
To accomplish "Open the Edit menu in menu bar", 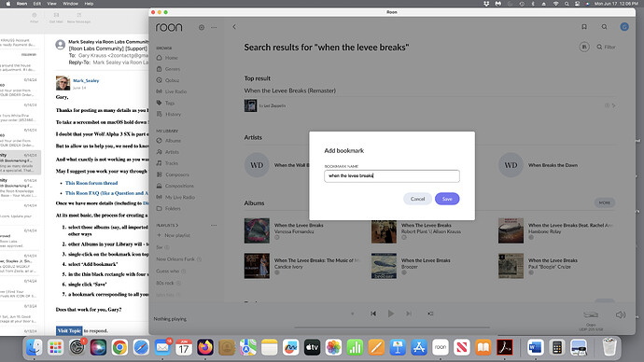I will click(37, 4).
